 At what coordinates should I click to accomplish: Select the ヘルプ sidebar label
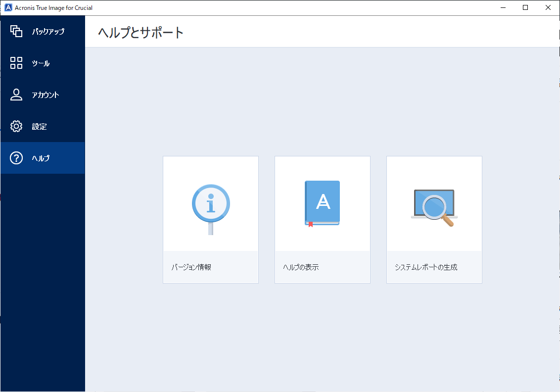tap(41, 158)
